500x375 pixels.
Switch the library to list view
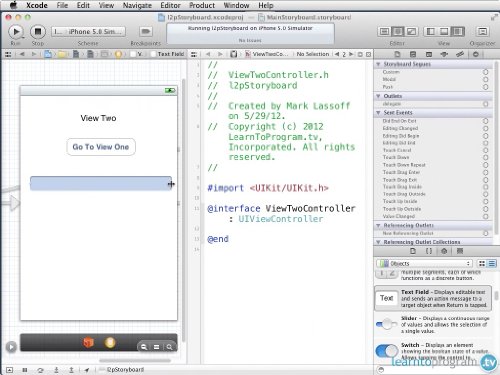point(492,263)
